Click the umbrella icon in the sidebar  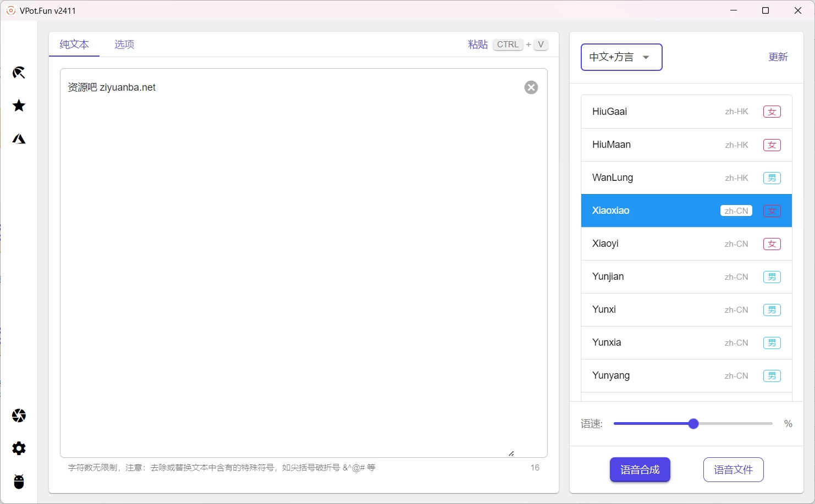[19, 72]
